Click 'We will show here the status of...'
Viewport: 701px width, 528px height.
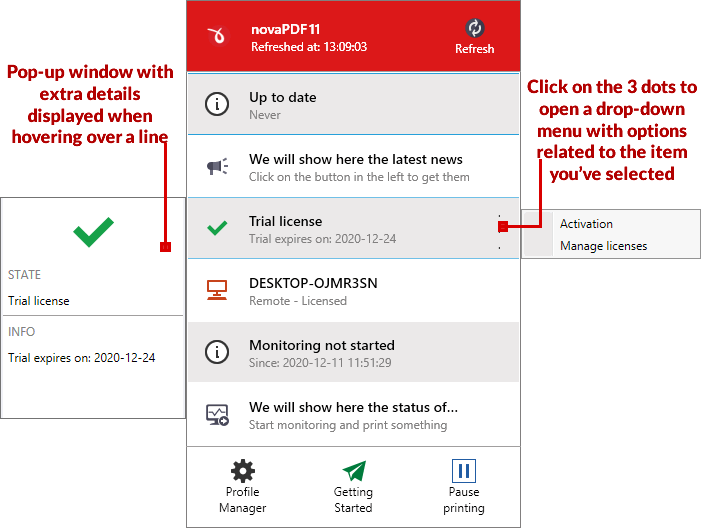353,407
